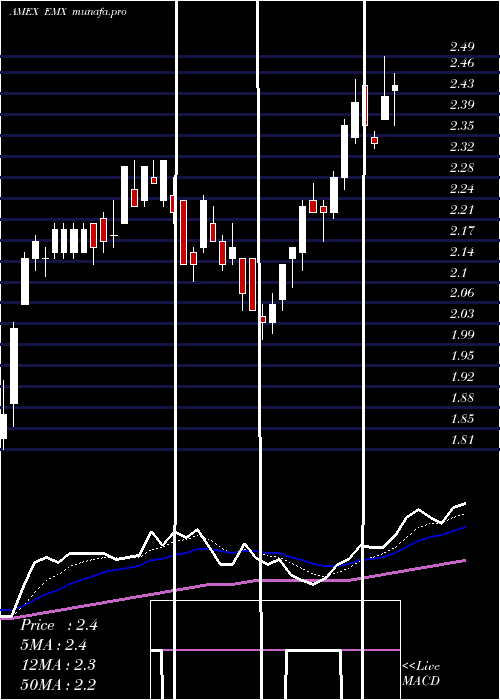Screen dimensions: 500x700
Task: Select the 2.39 price axis label
Action: [462, 105]
